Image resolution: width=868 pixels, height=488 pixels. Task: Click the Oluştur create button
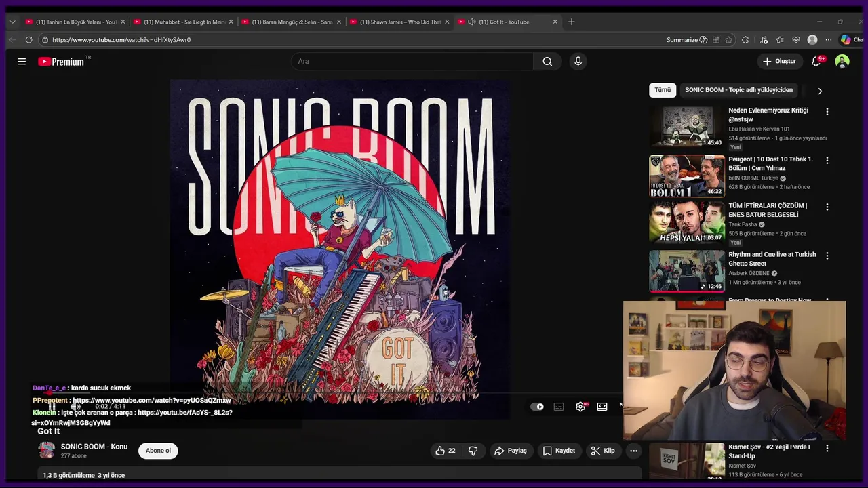click(x=779, y=62)
